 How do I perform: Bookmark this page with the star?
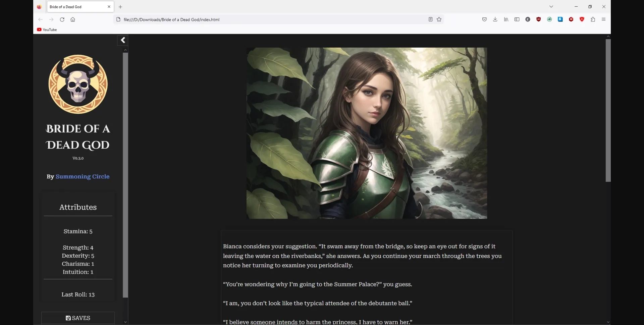coord(439,19)
